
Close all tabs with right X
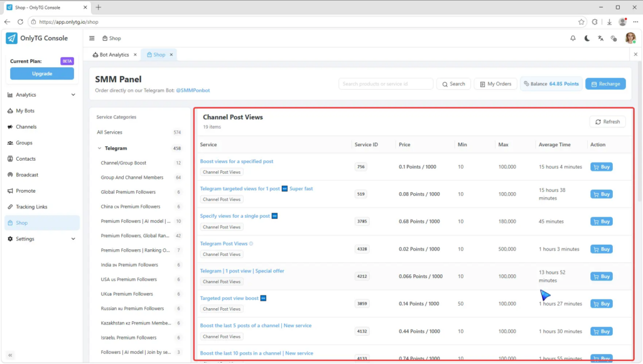point(635,54)
